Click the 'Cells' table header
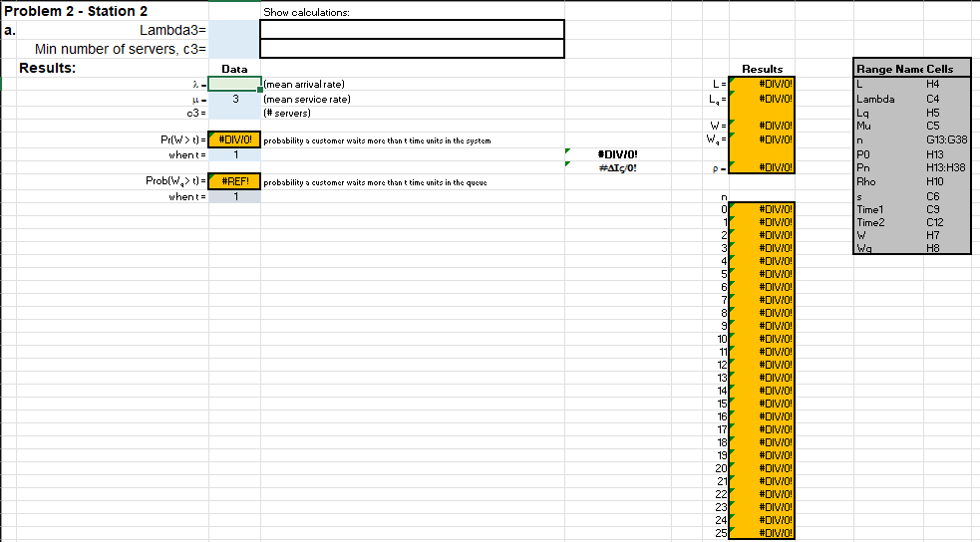This screenshot has height=542, width=980. [x=939, y=70]
